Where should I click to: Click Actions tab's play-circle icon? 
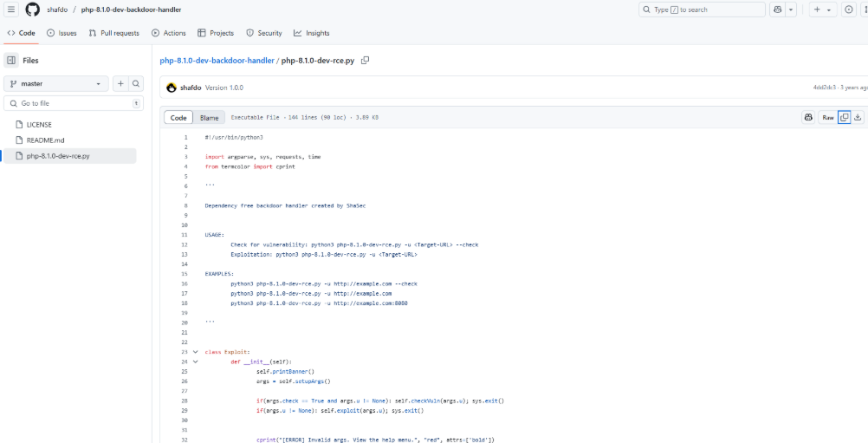point(156,33)
